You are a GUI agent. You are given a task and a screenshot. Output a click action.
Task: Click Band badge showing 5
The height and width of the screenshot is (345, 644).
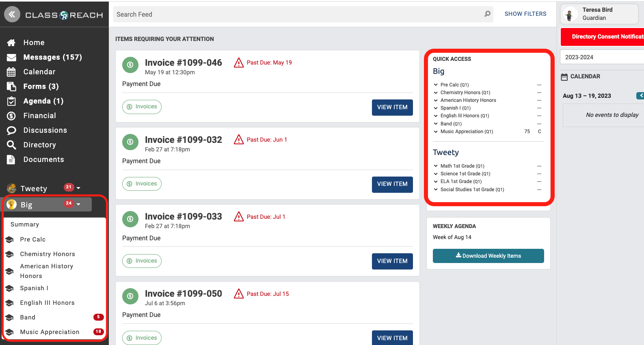(98, 317)
